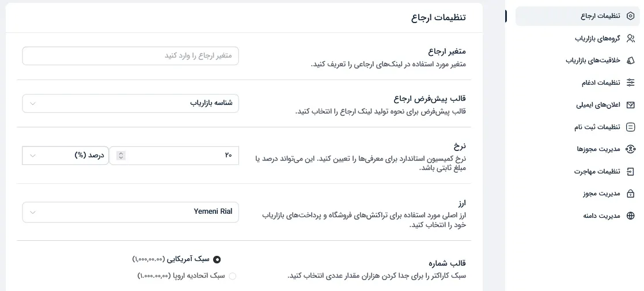644x291 pixels.
Task: Click the تنظیمات ارجاع hexagon icon in sidebar
Action: coord(630,16)
